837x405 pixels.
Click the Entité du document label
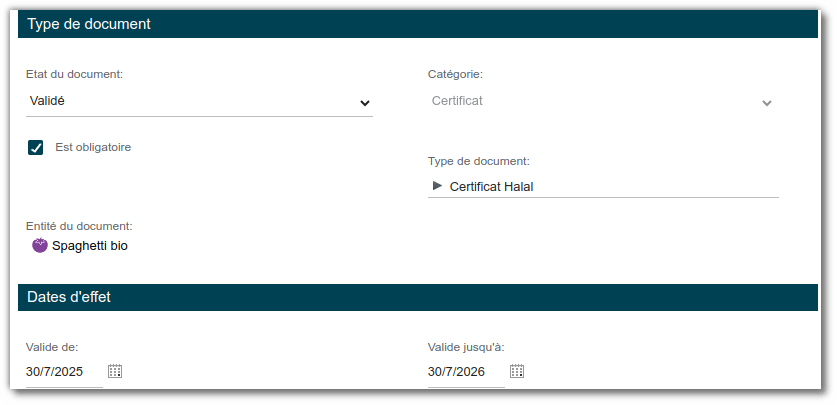coord(79,226)
